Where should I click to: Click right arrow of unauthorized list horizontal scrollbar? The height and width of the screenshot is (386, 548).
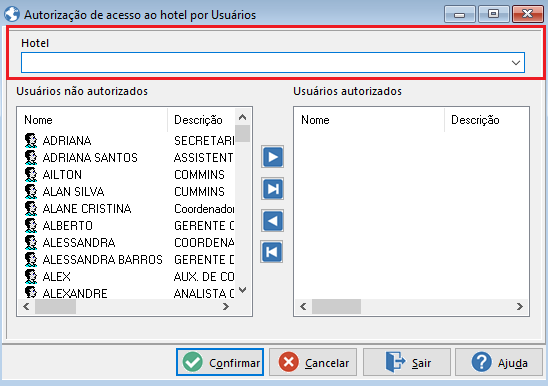click(x=226, y=307)
